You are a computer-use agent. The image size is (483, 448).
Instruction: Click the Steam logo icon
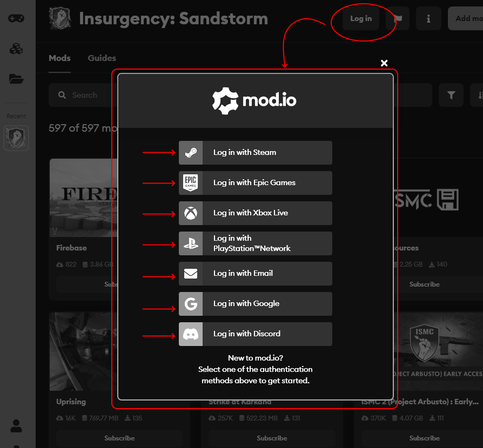point(191,153)
